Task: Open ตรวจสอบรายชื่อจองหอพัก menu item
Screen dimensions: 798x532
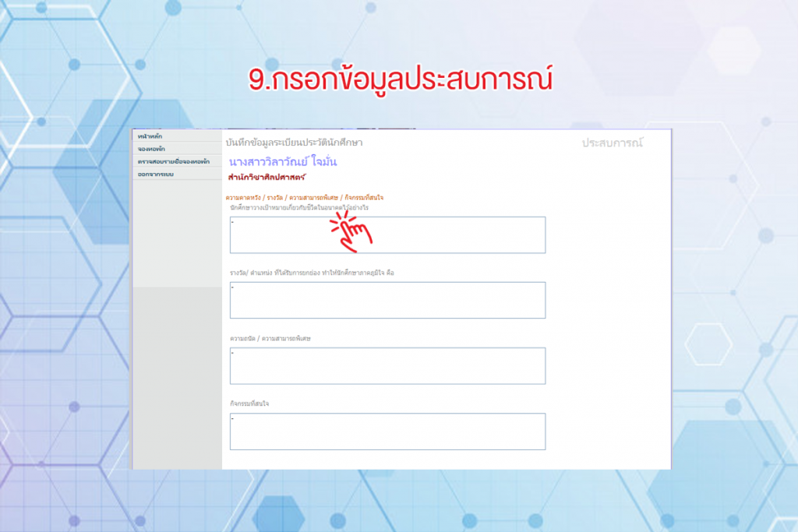Action: [x=173, y=160]
